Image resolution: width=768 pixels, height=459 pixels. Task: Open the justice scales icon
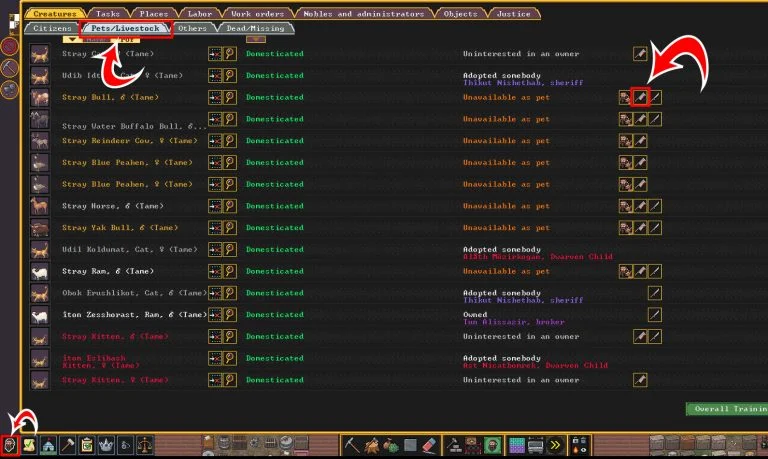coord(144,445)
